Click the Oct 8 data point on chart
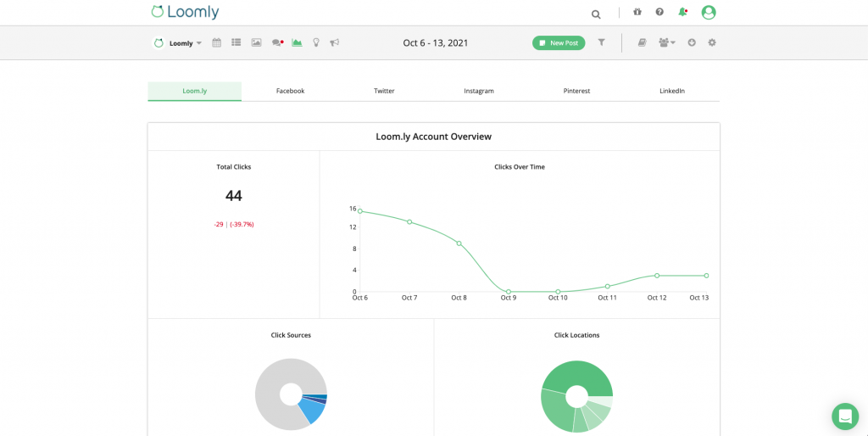 [459, 243]
